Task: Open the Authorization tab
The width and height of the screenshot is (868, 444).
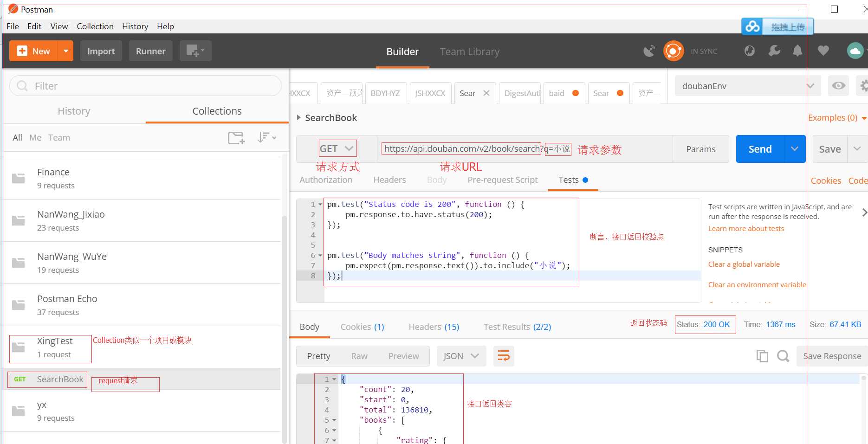Action: 326,180
